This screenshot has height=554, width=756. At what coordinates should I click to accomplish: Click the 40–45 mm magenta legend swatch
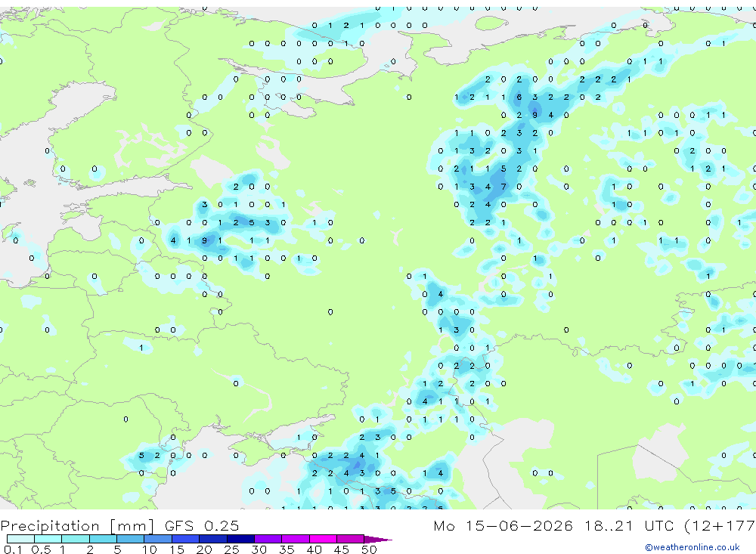[323, 539]
